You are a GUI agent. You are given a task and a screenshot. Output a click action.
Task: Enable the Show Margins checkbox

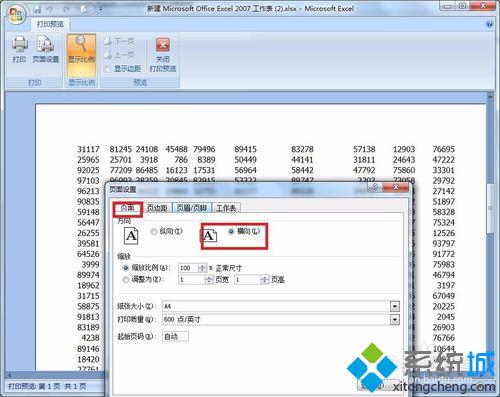point(108,69)
